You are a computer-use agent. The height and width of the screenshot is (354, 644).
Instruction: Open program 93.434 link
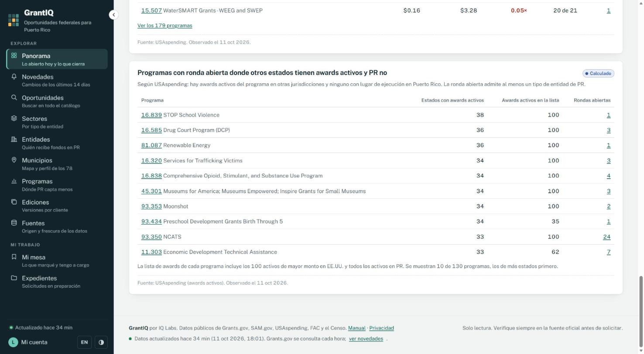tap(151, 221)
